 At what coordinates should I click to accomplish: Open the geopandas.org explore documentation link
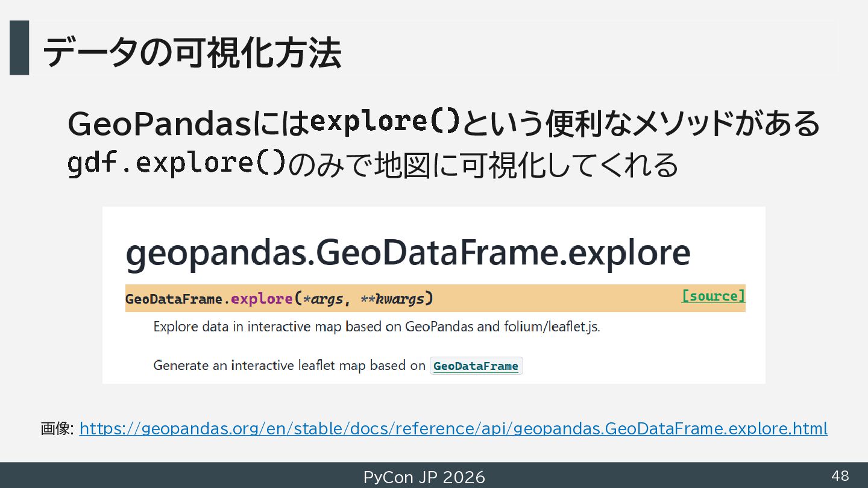(453, 428)
